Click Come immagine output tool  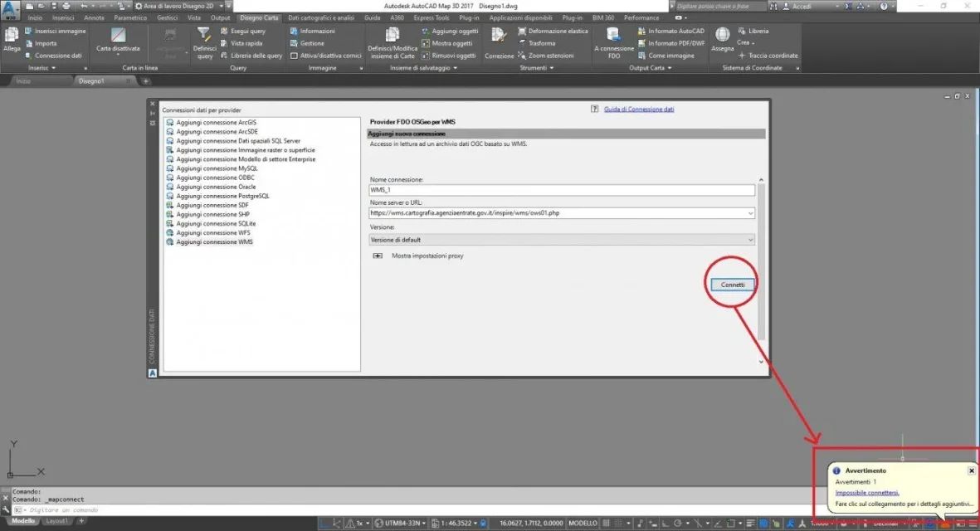(x=666, y=56)
